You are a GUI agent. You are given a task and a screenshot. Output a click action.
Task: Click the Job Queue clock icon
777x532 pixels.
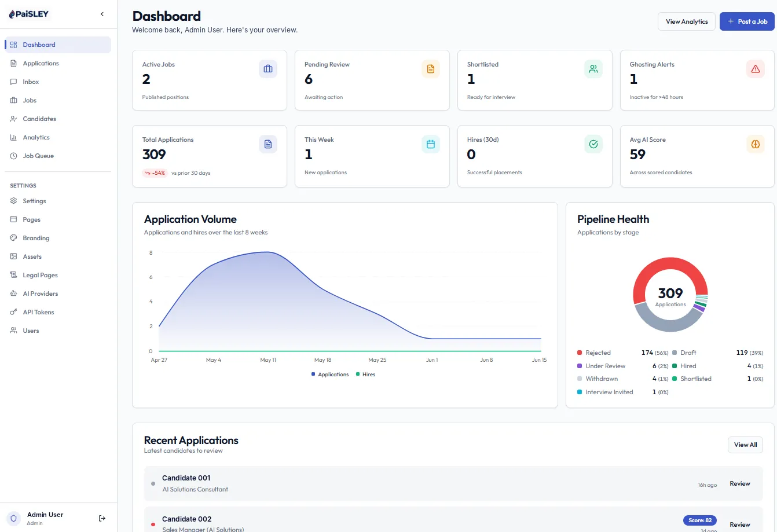coord(14,156)
